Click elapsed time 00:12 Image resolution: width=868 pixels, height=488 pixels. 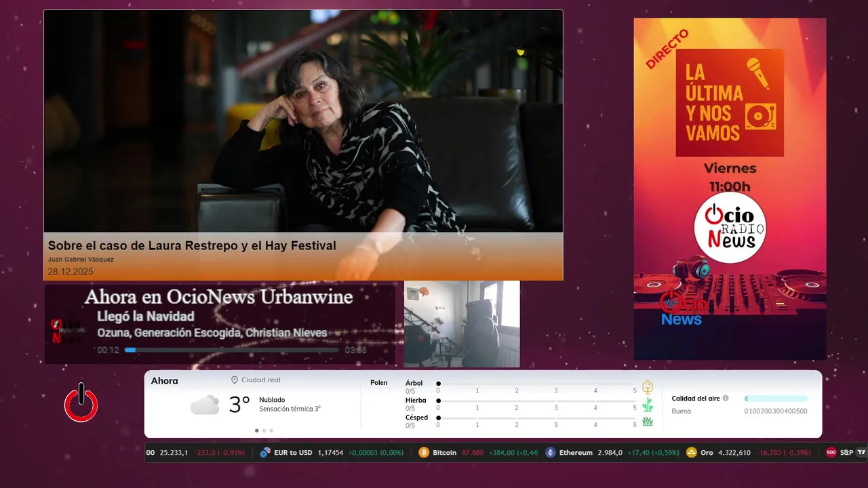click(108, 350)
